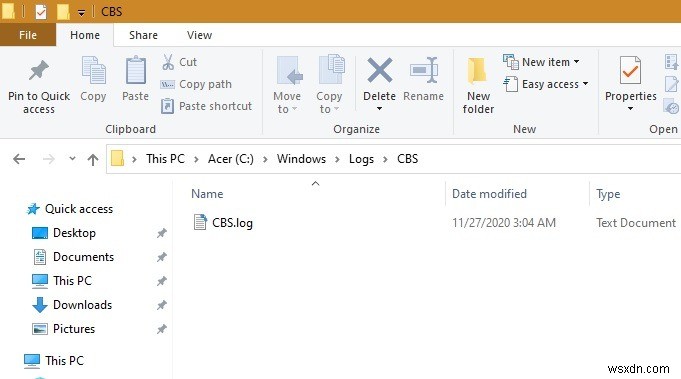Screen dimensions: 681x379
Task: Click the CBS.log file icon
Action: (200, 222)
